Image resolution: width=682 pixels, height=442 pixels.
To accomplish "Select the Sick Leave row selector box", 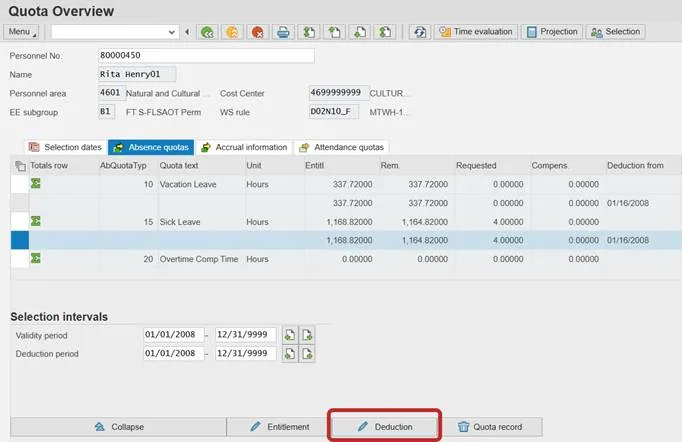I will (19, 221).
